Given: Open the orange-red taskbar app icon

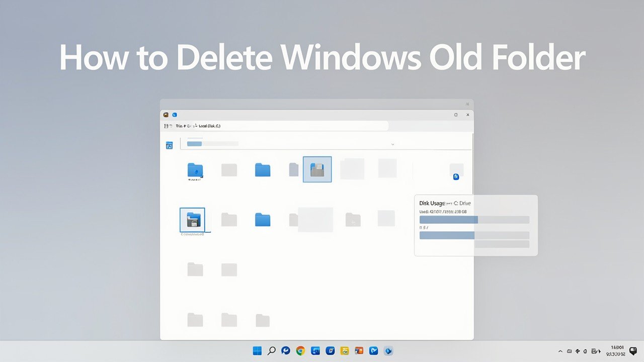Looking at the screenshot, I should (359, 351).
